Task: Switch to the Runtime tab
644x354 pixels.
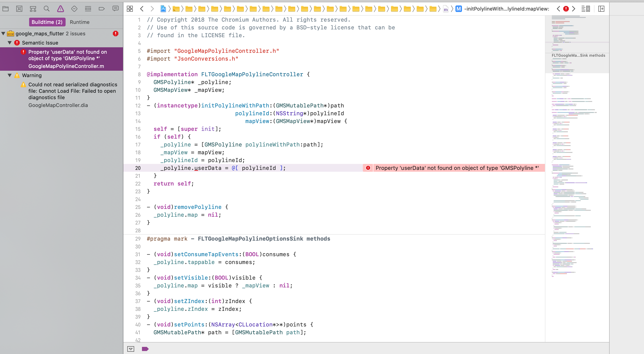Action: [x=80, y=22]
